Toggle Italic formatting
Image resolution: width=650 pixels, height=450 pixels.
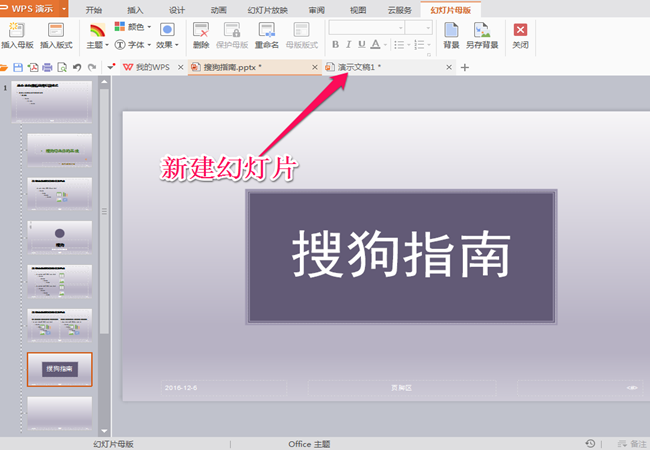[349, 44]
